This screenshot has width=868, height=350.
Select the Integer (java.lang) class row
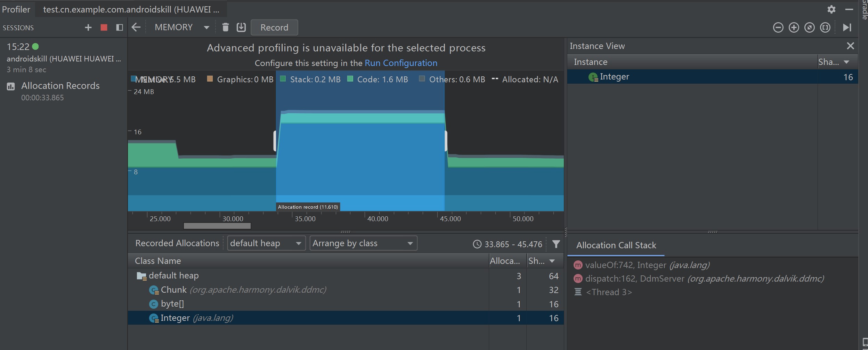click(346, 318)
